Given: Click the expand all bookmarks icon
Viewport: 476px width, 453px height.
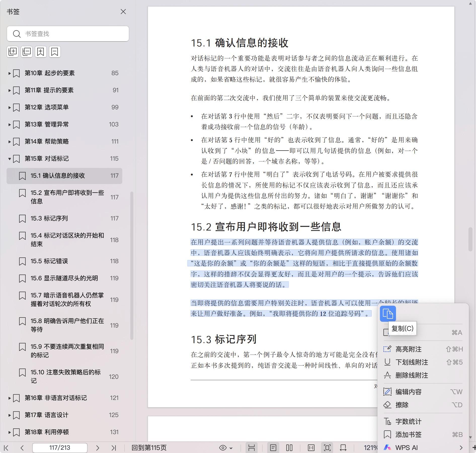Looking at the screenshot, I should (x=13, y=52).
